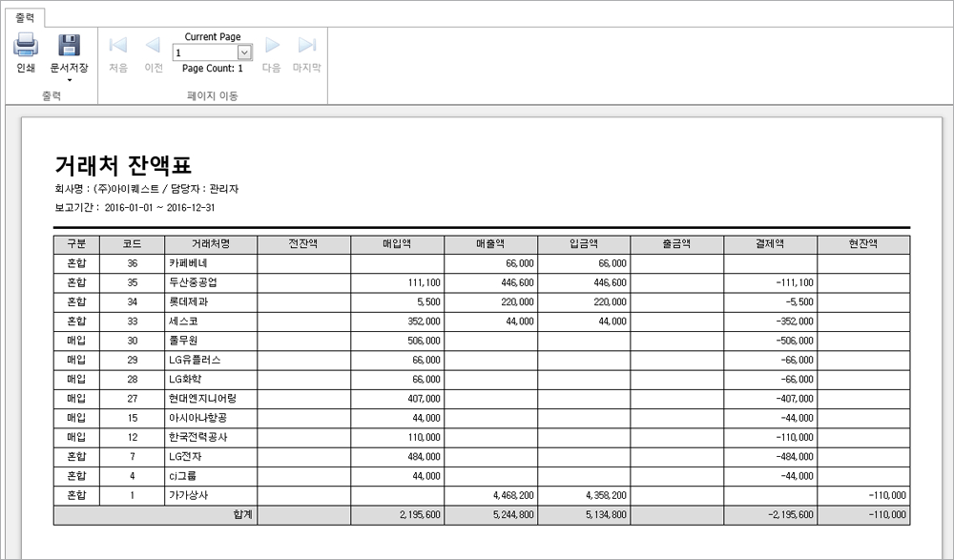This screenshot has width=954, height=560.
Task: Click the total 매입액 value 2,195,600
Action: 420,515
